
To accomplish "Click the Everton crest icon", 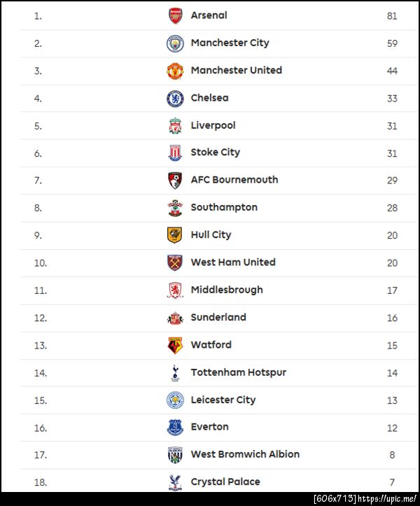I will click(x=175, y=428).
